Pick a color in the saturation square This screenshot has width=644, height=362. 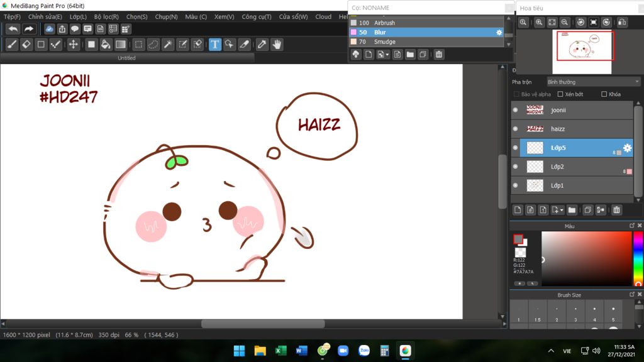tap(587, 258)
